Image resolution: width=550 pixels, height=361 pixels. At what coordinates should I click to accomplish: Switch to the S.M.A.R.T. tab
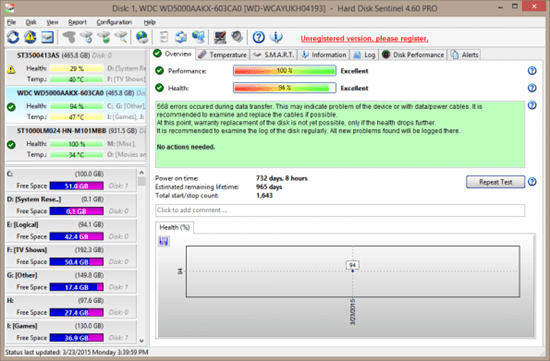pyautogui.click(x=274, y=55)
